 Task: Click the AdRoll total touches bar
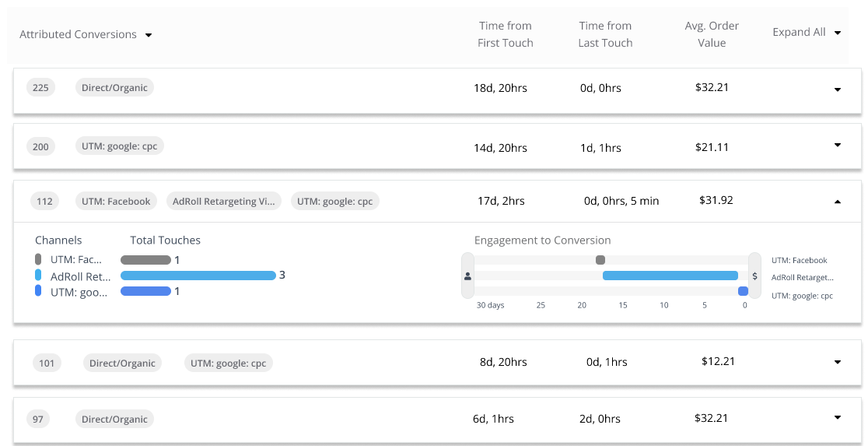198,276
